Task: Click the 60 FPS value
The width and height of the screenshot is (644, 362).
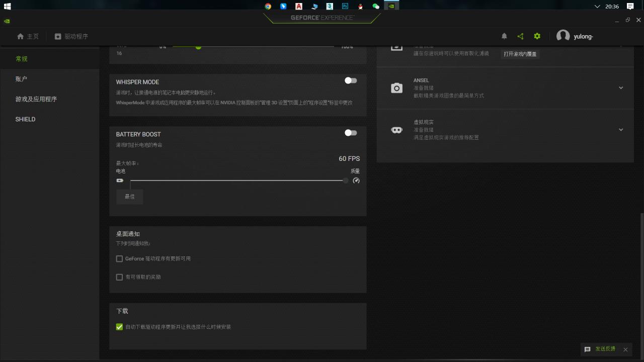Action: 349,159
